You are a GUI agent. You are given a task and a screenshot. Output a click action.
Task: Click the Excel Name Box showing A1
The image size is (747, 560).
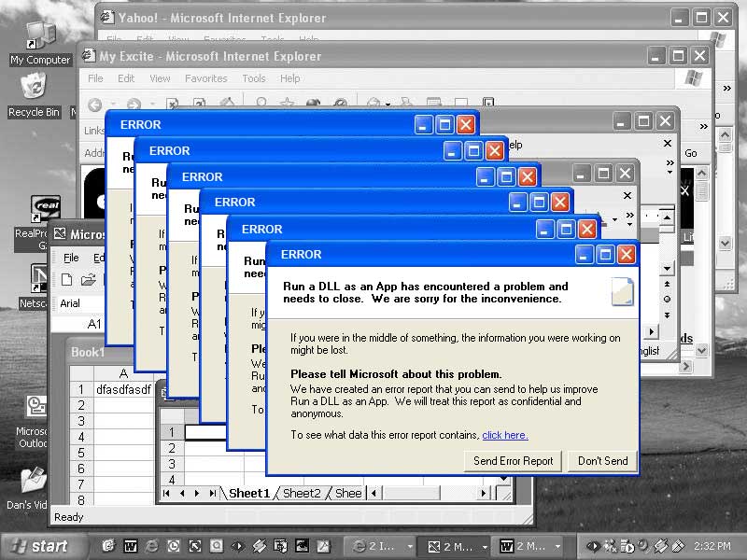78,324
